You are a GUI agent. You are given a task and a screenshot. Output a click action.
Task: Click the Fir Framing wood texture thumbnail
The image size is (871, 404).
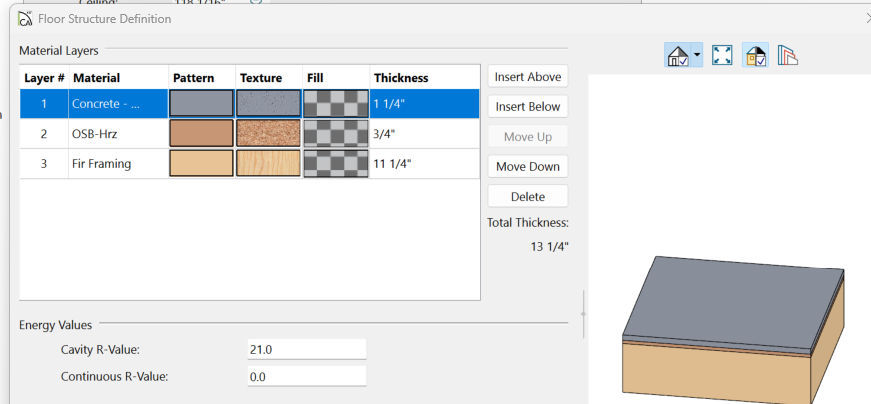click(x=268, y=164)
